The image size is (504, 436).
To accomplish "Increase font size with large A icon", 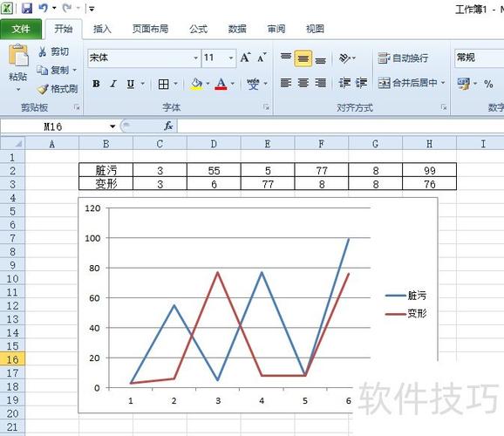I will 246,58.
